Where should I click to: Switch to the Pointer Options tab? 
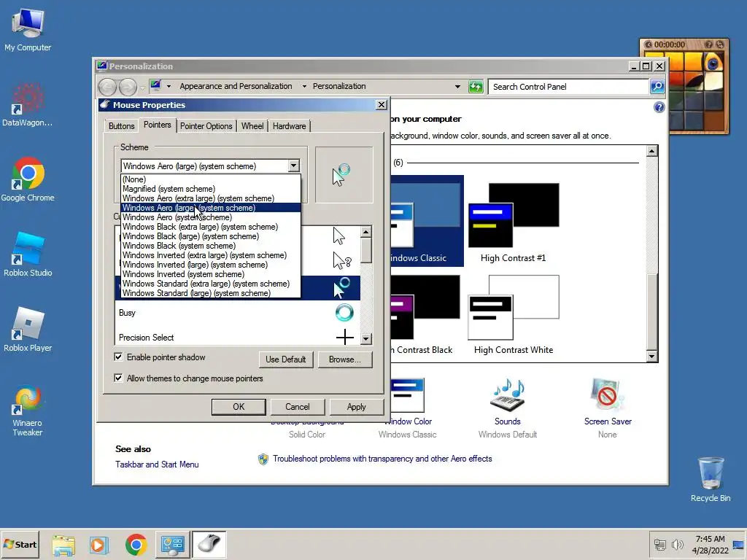coord(206,126)
